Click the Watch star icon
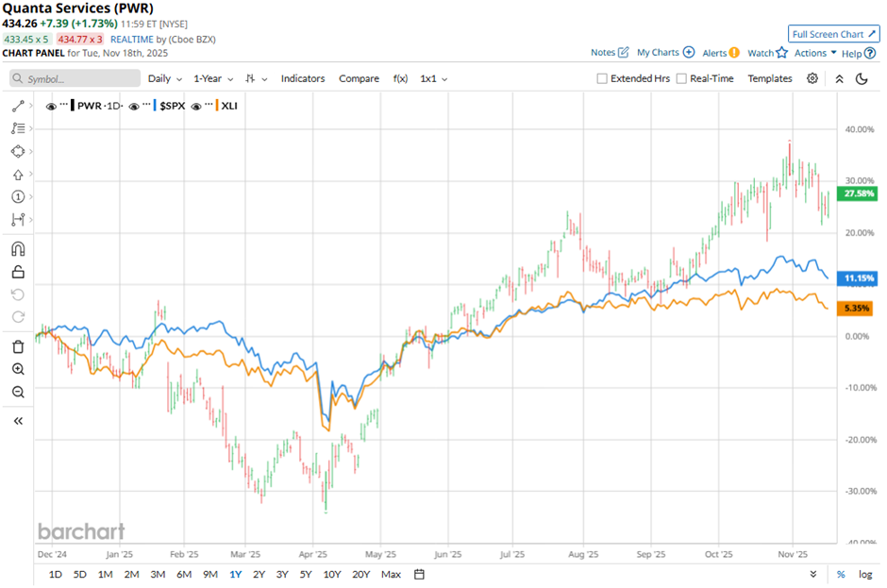This screenshot has width=887, height=588. point(781,53)
